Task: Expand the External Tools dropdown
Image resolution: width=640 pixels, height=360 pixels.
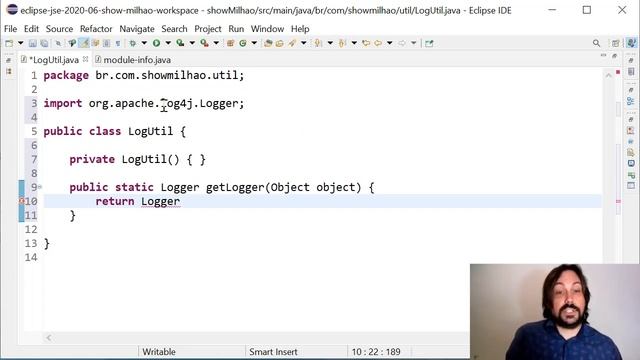Action: [216, 43]
